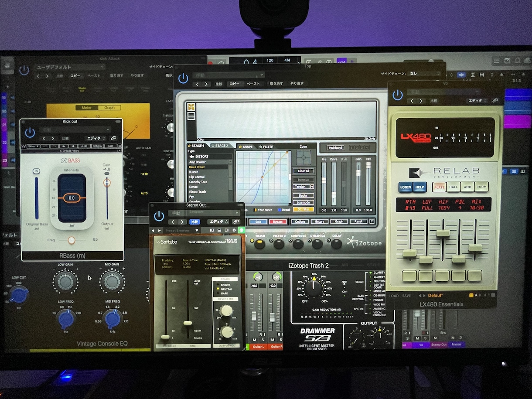Toggle power button of Kick Attack window
This screenshot has height=399, width=532.
tap(24, 70)
